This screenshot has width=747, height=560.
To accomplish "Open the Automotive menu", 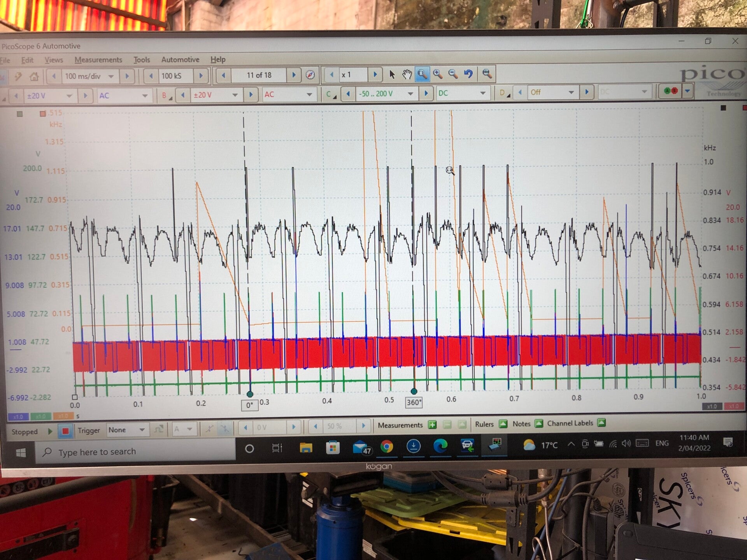I will point(180,59).
